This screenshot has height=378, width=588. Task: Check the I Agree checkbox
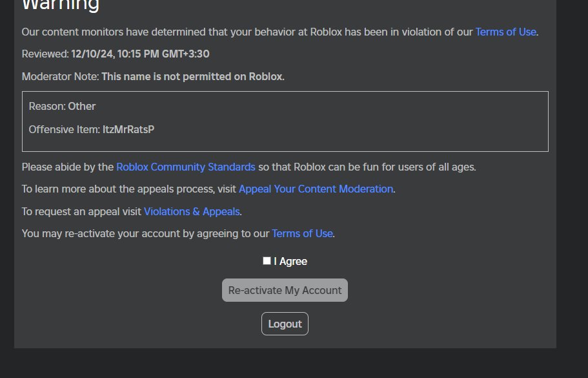click(267, 261)
